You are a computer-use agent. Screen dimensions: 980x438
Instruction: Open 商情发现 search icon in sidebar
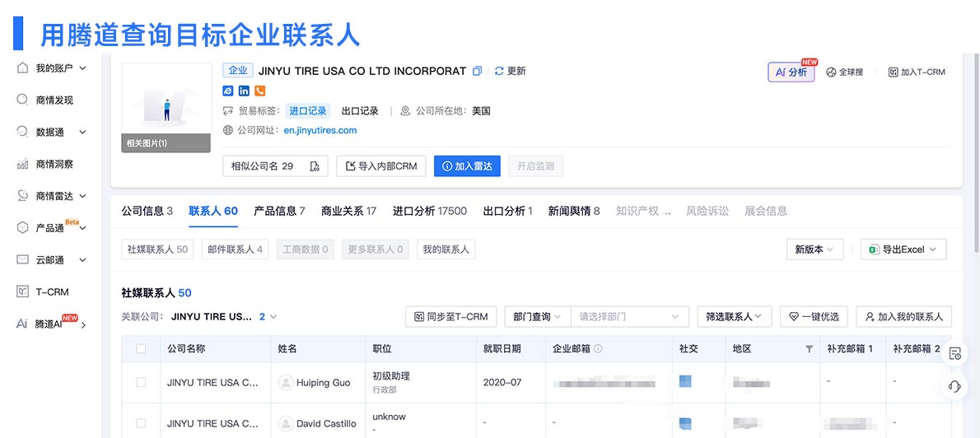(22, 100)
